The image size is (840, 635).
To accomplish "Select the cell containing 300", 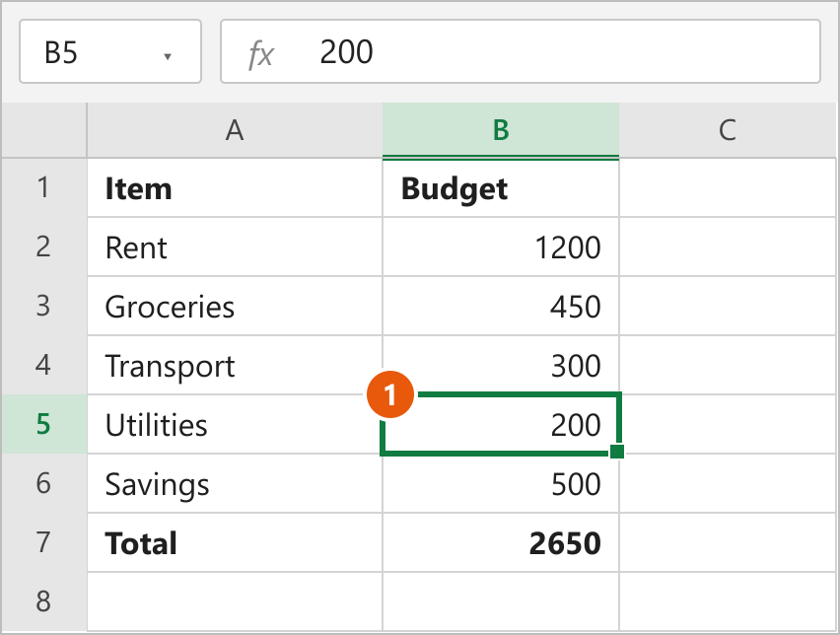I will coord(501,365).
